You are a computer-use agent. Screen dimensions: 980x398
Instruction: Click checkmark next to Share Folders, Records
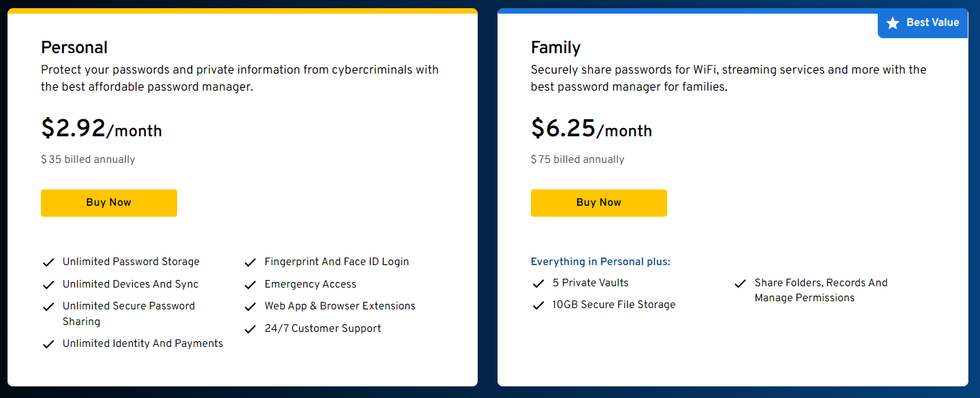click(x=740, y=284)
